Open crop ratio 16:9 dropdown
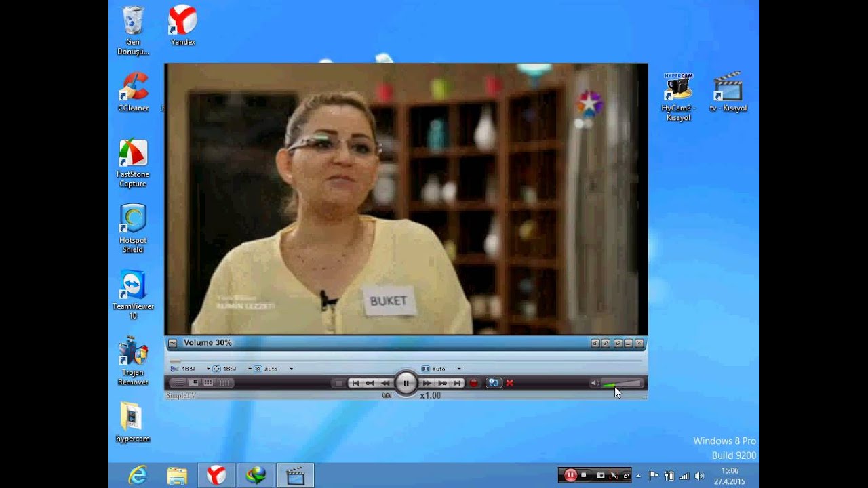 point(208,369)
